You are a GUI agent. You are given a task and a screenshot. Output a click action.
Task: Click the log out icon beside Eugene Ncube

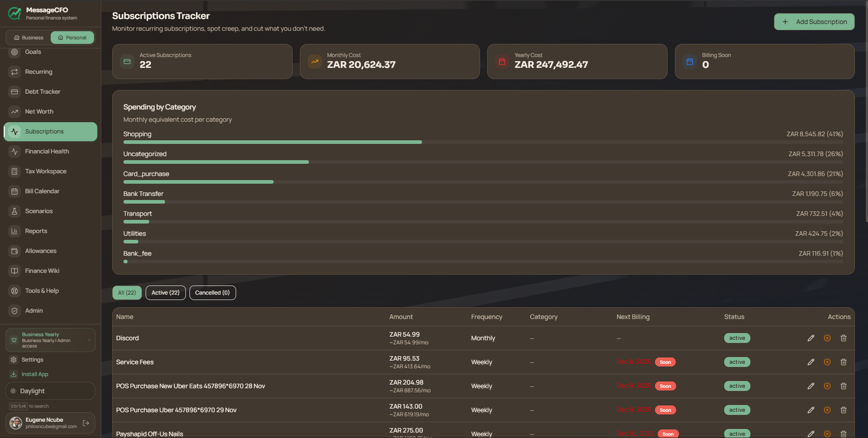pyautogui.click(x=86, y=423)
